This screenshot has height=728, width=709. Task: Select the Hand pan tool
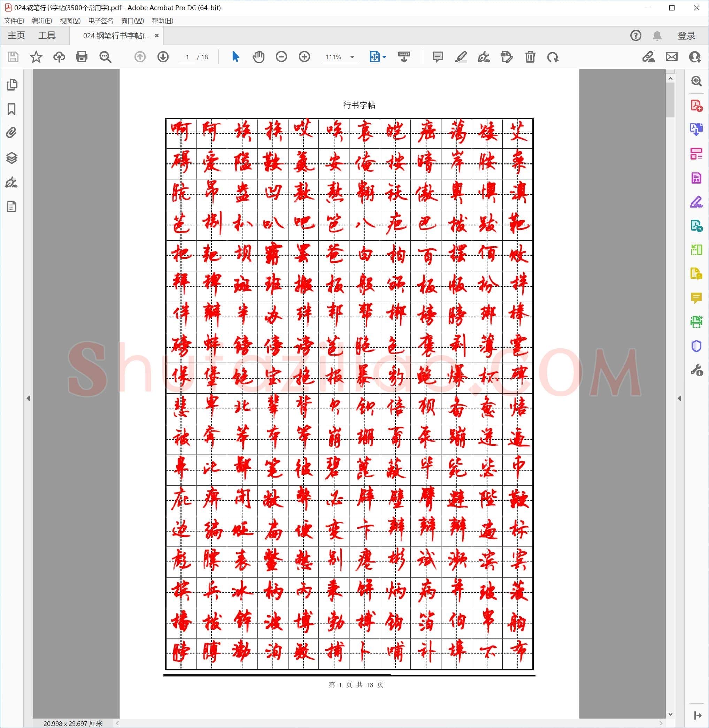coord(259,57)
